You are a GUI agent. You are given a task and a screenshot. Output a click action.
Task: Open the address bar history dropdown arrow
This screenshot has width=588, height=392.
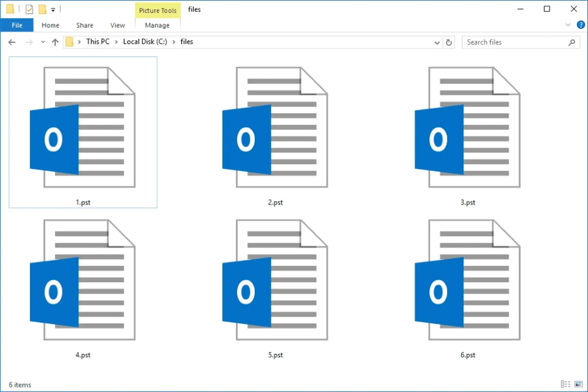coord(437,43)
